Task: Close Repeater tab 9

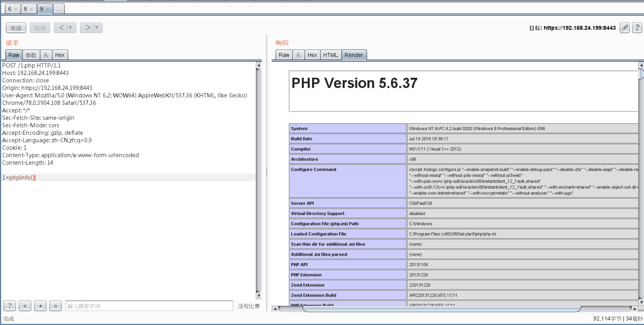Action: [47, 9]
